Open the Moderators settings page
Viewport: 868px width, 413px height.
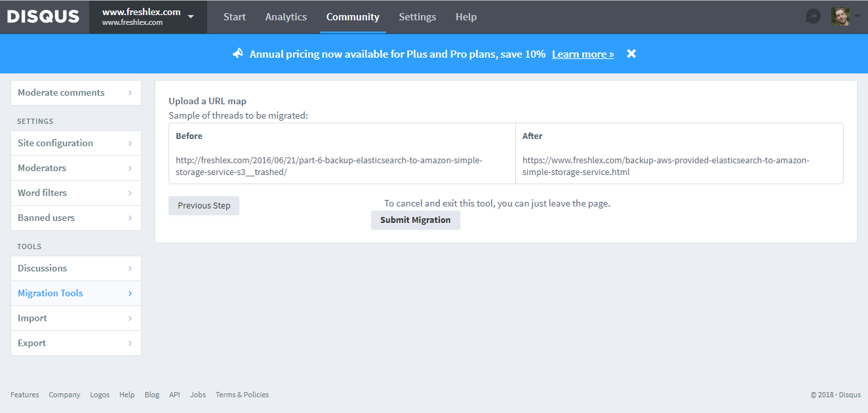(x=76, y=168)
